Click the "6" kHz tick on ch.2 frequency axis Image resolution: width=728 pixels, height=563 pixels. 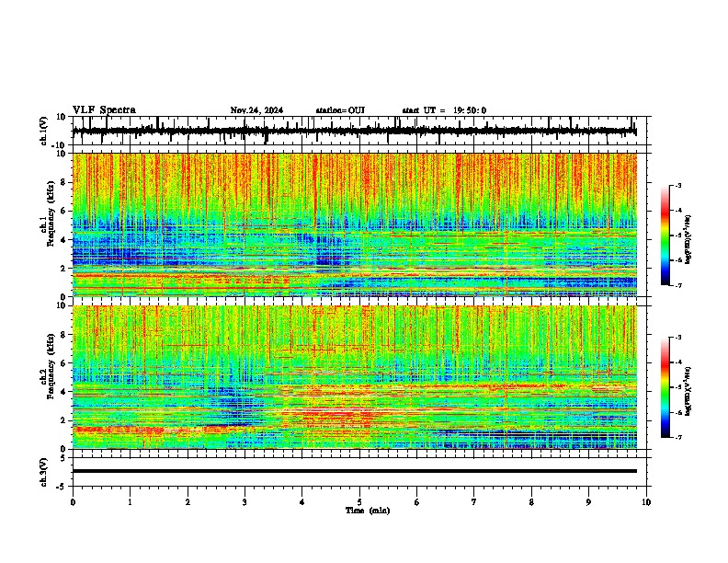63,363
